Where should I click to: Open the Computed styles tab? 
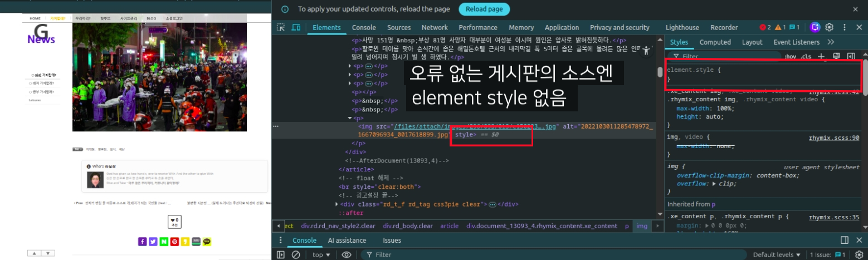[x=715, y=42]
